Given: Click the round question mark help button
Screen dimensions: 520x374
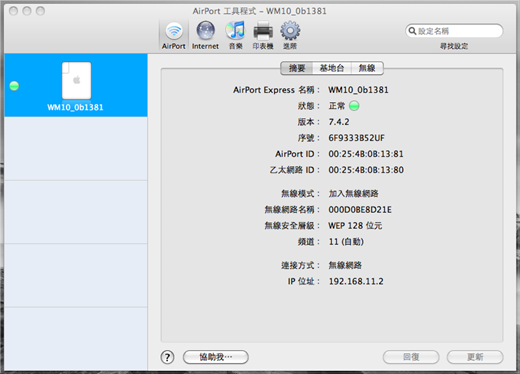Looking at the screenshot, I should (x=167, y=357).
